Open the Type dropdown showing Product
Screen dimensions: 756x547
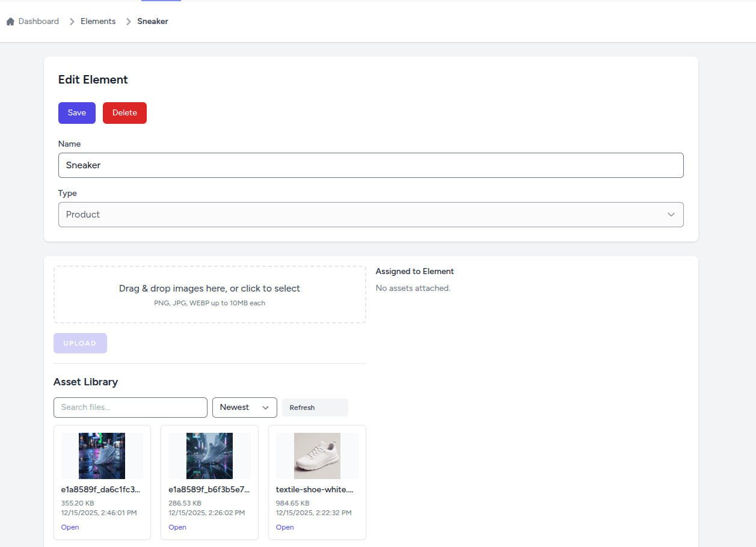coord(370,215)
